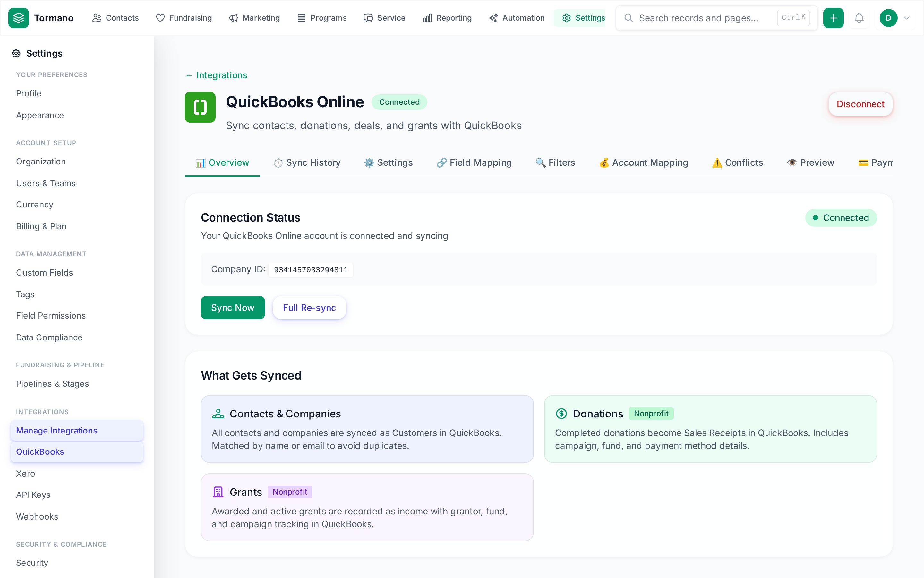Open Reporting in the top menu
The image size is (924, 578).
pos(447,18)
